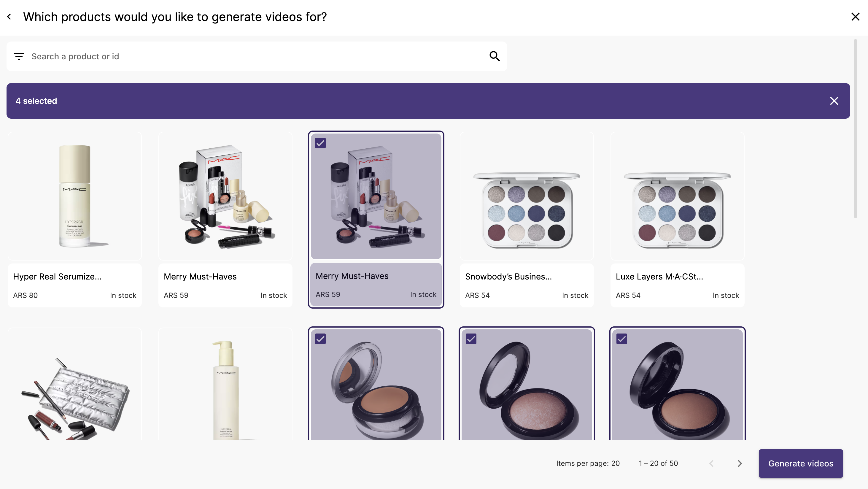Screen dimensions: 868x489
Task: Click the Generate videos button
Action: 801,463
